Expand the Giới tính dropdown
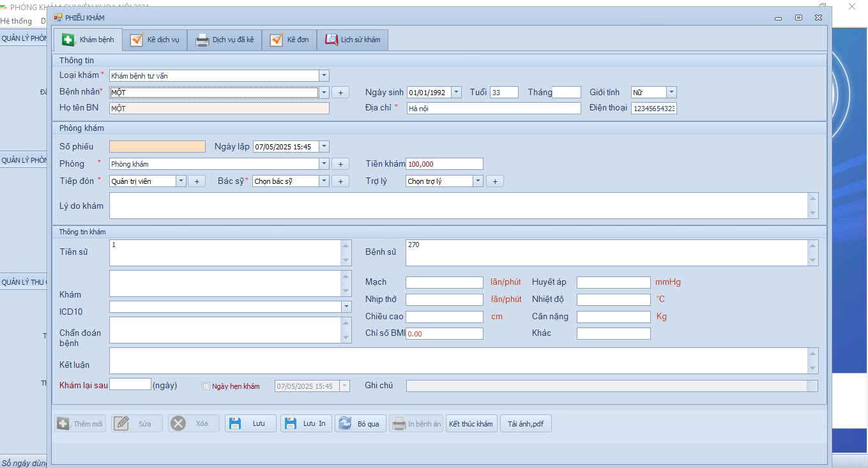Viewport: 868px width, 468px height. point(671,92)
